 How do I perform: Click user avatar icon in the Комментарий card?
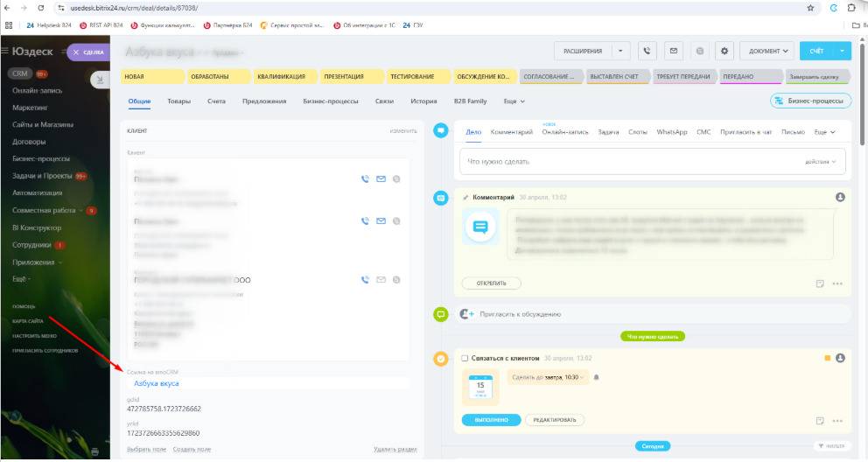840,198
